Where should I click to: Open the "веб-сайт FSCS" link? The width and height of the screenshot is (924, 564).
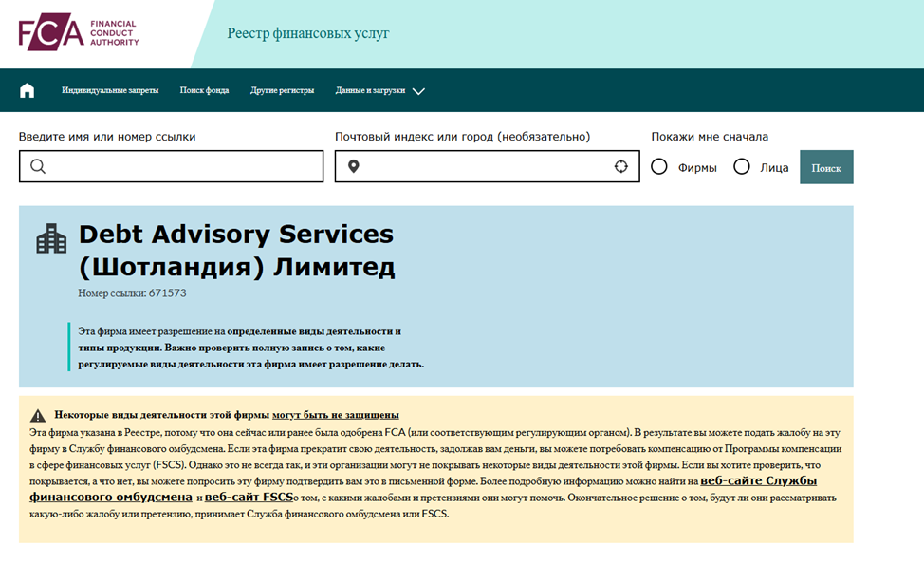click(249, 497)
